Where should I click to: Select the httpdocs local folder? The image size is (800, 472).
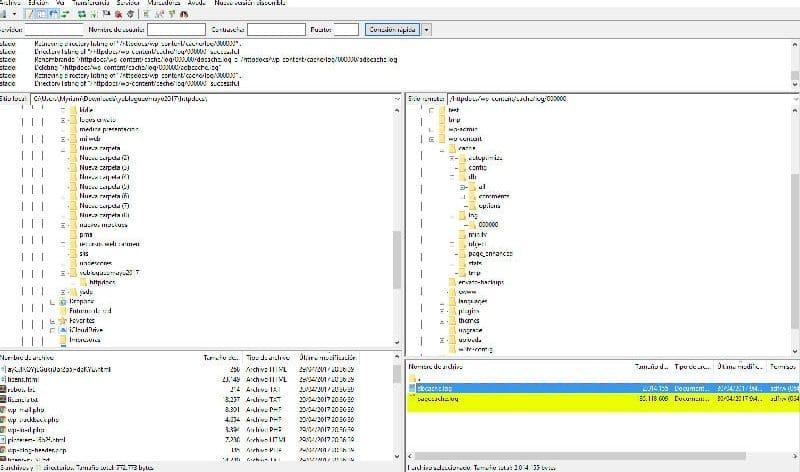pos(102,282)
